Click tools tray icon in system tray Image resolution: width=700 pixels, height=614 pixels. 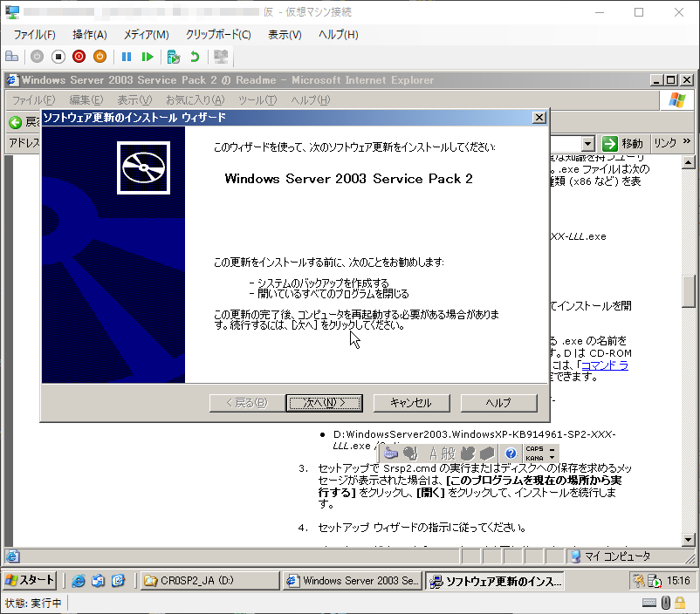coord(639,581)
